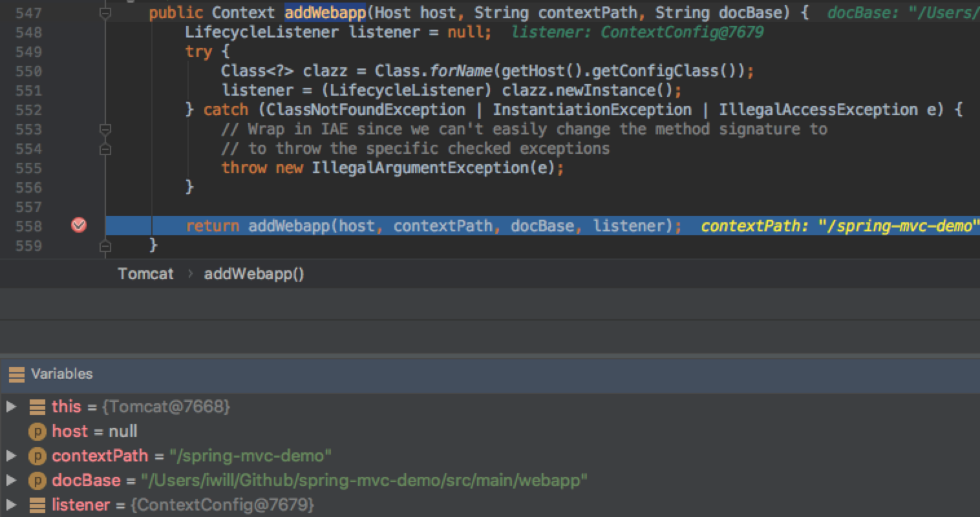Expand the docBase variable node
Image resolution: width=980 pixels, height=517 pixels.
[x=11, y=480]
